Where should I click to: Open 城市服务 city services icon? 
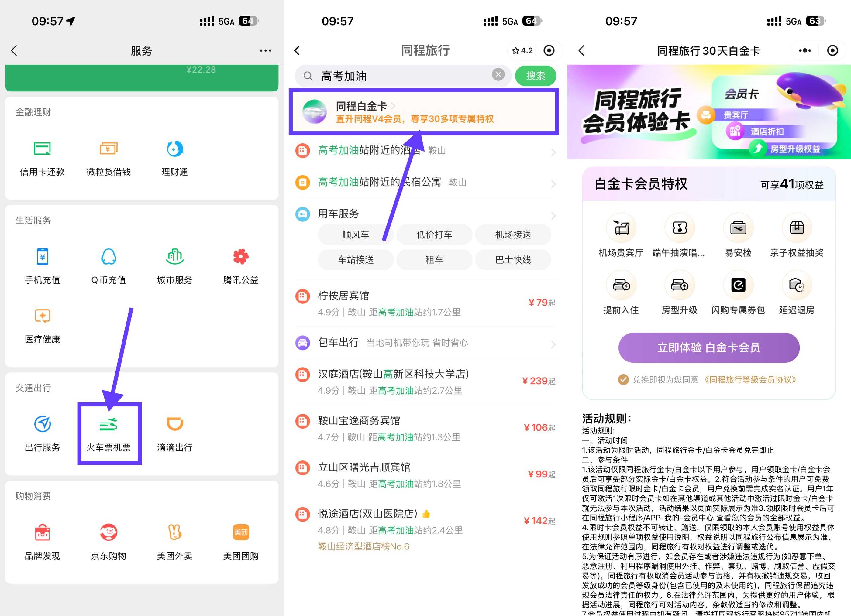pyautogui.click(x=174, y=257)
